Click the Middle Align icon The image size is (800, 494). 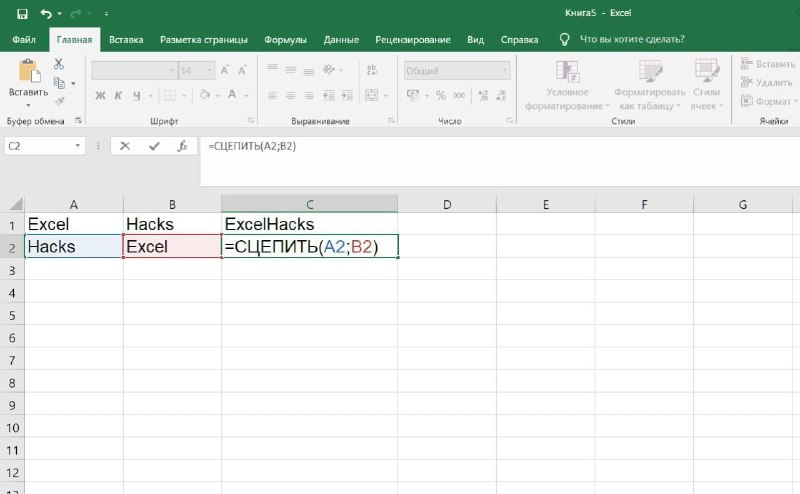tap(291, 70)
